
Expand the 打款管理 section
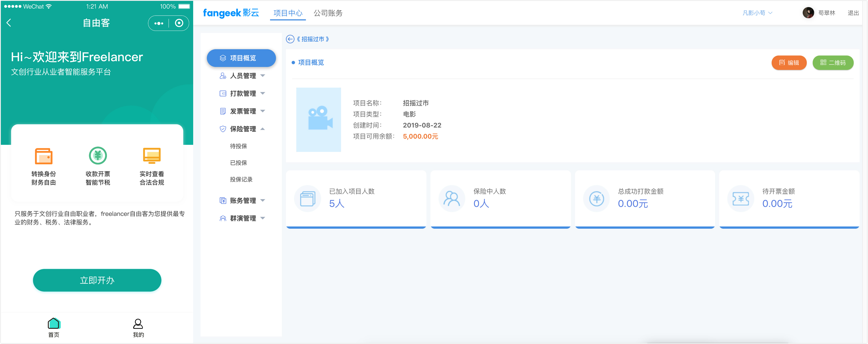[x=243, y=93]
